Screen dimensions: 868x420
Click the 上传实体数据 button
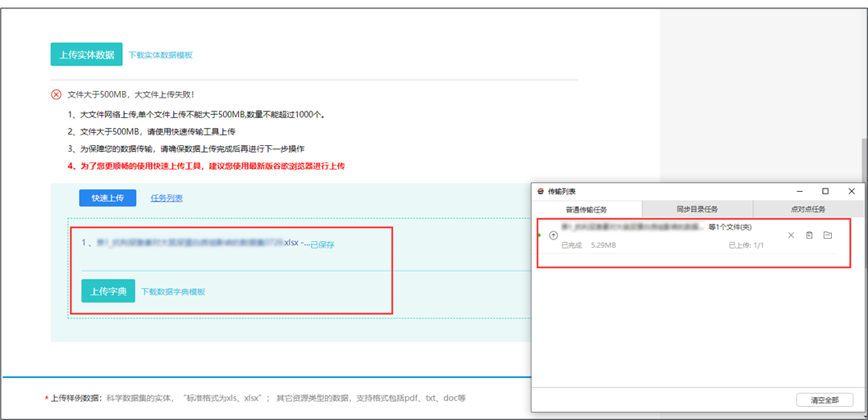point(86,55)
